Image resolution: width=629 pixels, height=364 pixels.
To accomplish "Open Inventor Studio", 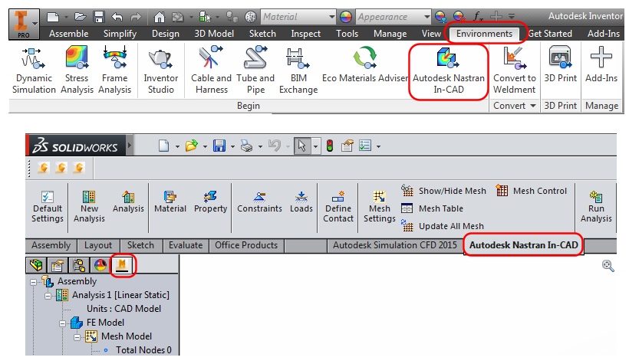I will [160, 71].
